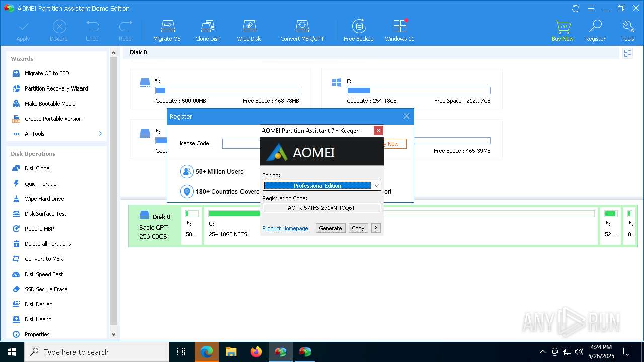Open the Tools wrench menu
The width and height of the screenshot is (644, 362).
click(x=628, y=31)
